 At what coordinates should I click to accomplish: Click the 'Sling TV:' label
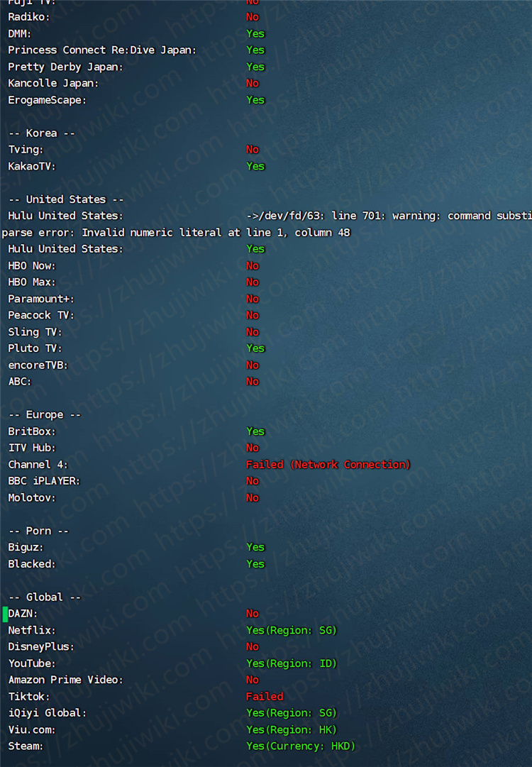(35, 332)
